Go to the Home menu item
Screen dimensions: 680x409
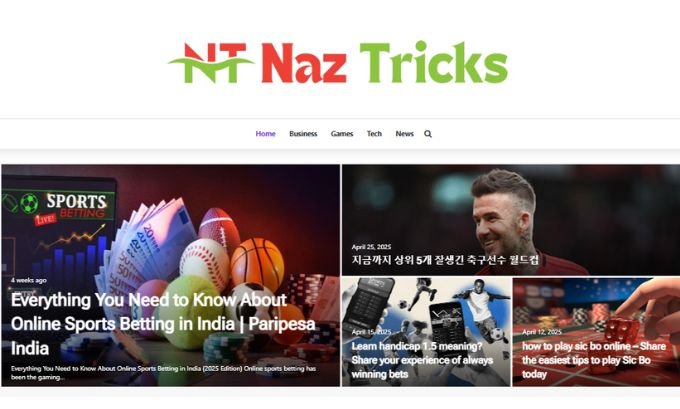[265, 134]
